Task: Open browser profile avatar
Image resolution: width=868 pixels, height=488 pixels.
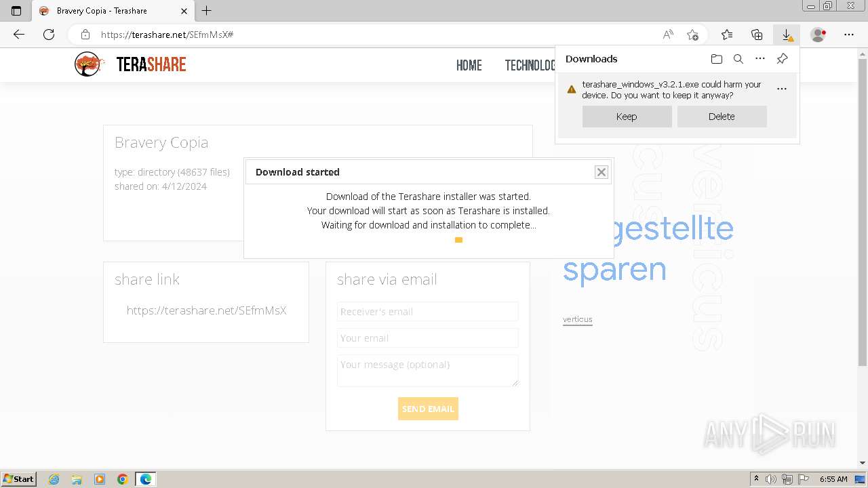Action: 818,35
